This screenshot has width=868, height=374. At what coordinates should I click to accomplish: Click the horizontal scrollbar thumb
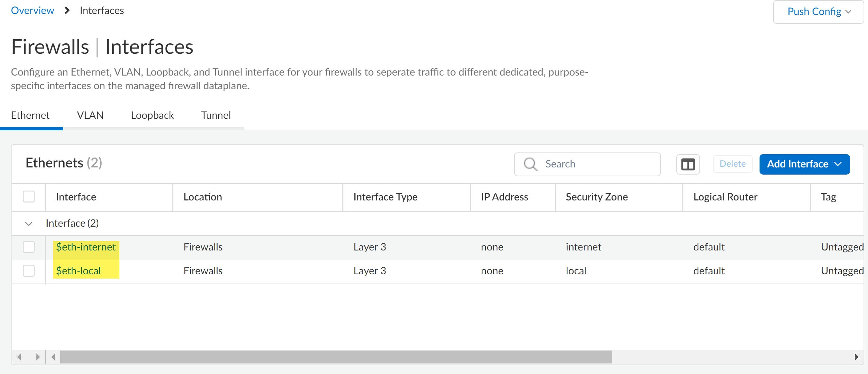[x=336, y=357]
